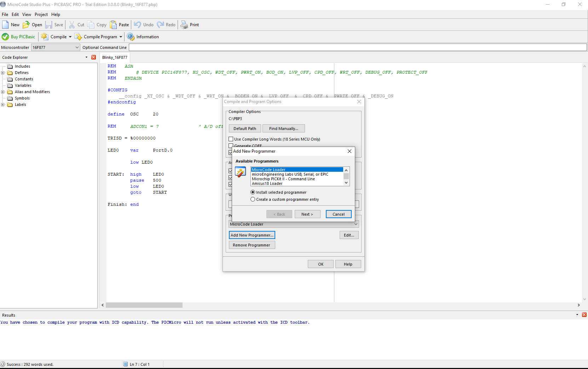Screen dimensions: 588x369
Task: Expand the Defines tree node
Action: pyautogui.click(x=3, y=73)
